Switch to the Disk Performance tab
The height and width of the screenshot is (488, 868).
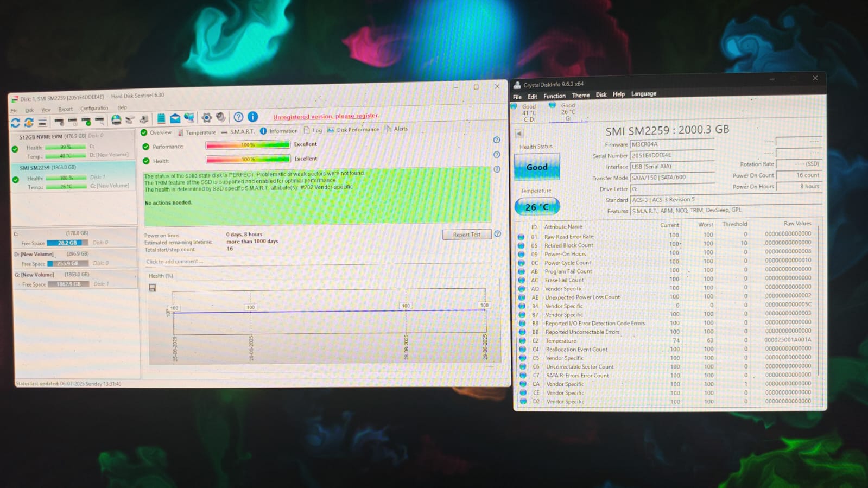353,130
